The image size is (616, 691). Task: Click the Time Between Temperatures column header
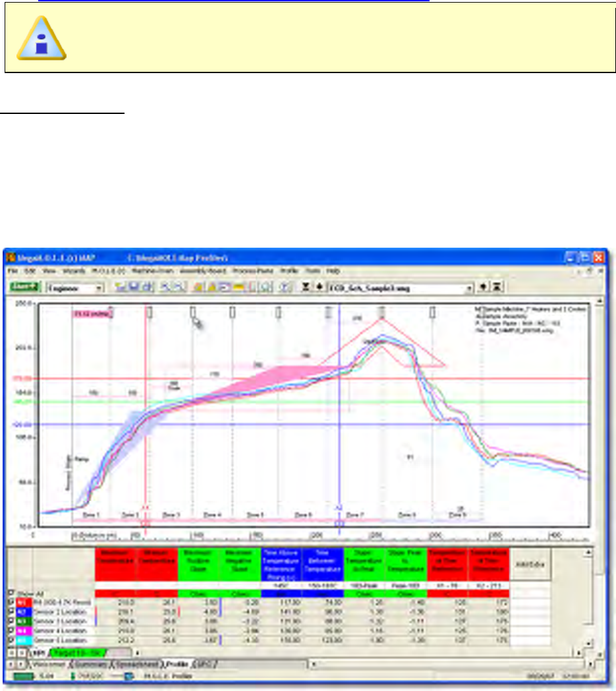(x=323, y=565)
